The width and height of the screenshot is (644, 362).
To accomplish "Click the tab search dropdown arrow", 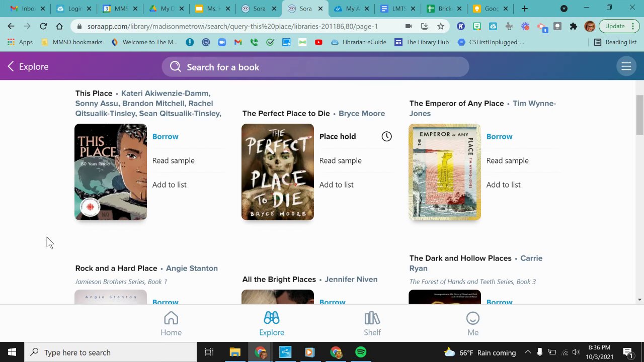I will coord(563,9).
